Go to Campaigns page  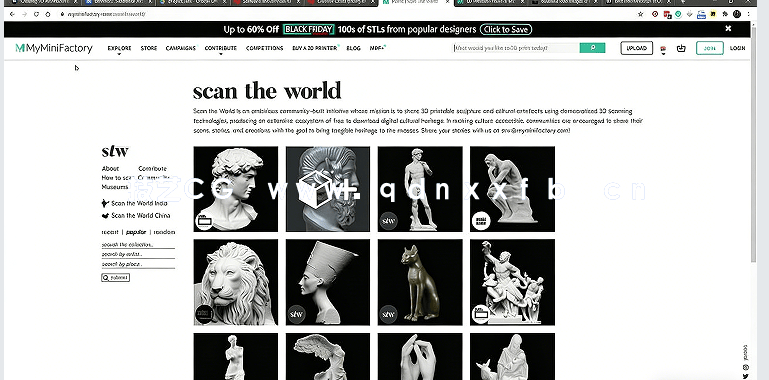click(x=180, y=48)
